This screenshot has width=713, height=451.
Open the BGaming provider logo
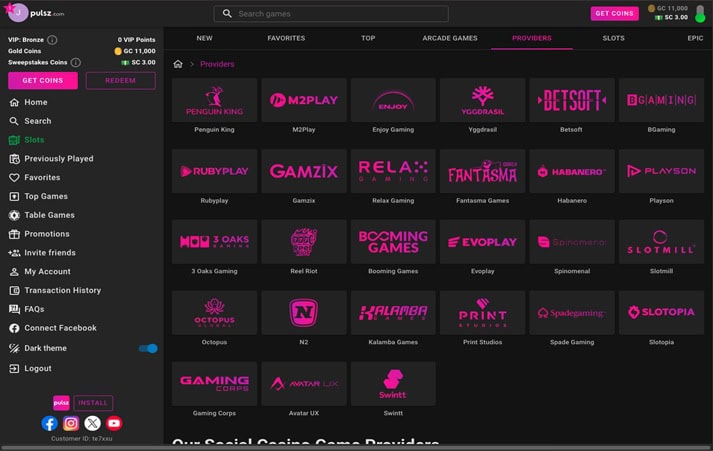pos(661,100)
